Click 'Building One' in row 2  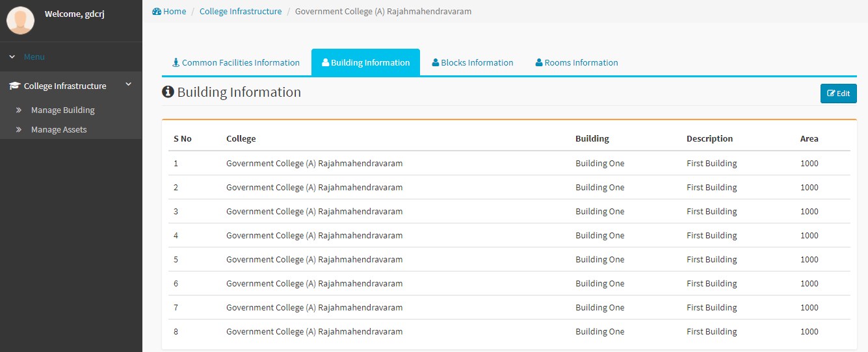point(599,188)
